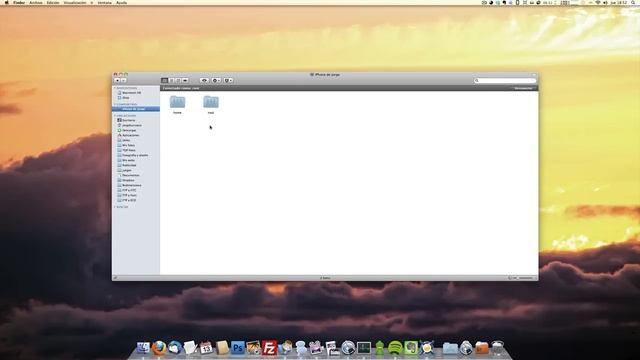This screenshot has height=360, width=640.
Task: Open Escritorio in the sidebar
Action: [126, 120]
